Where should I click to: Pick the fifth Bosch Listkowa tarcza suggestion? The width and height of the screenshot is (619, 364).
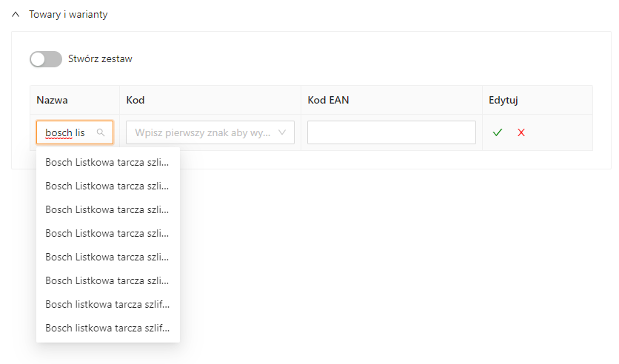tap(107, 256)
